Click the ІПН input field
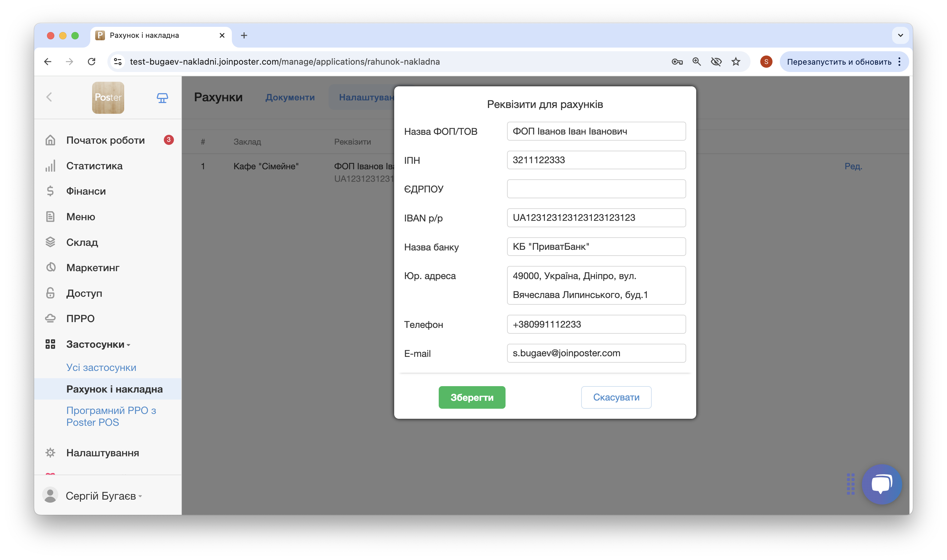947x560 pixels. (596, 160)
